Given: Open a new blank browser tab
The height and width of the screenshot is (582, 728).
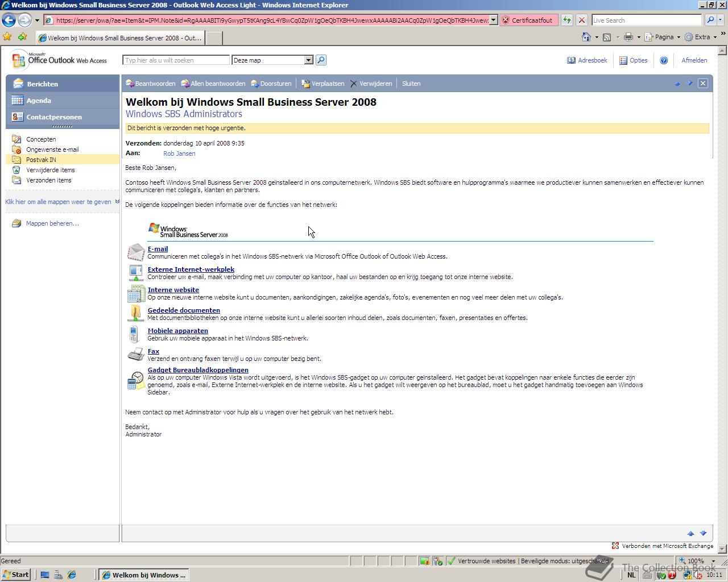Looking at the screenshot, I should coord(213,38).
